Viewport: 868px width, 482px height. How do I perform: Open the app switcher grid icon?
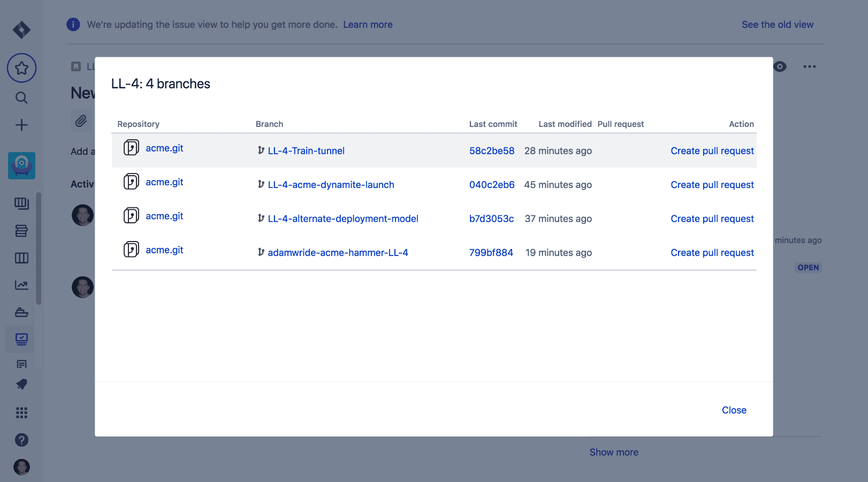tap(21, 412)
